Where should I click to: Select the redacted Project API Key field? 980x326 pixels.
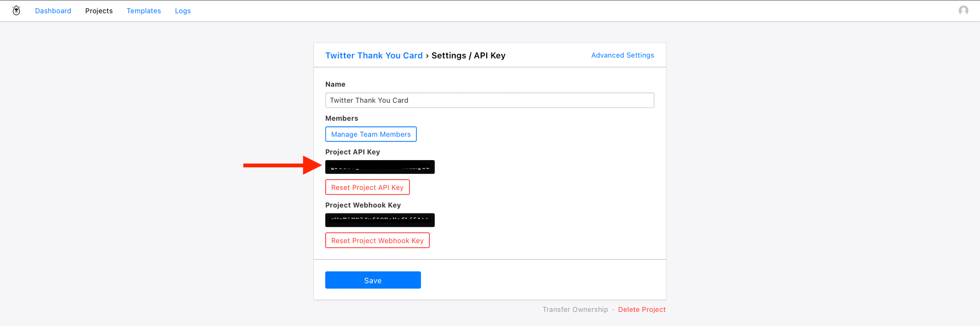(x=380, y=167)
